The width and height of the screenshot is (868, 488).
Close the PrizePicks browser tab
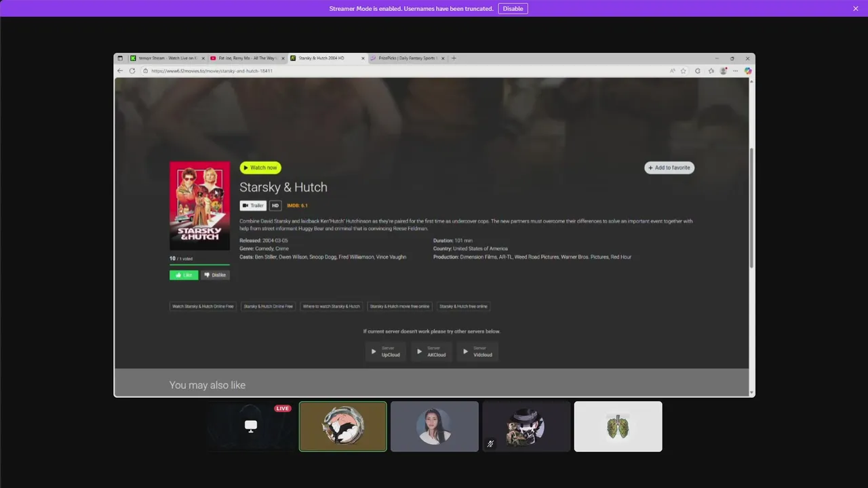[443, 58]
